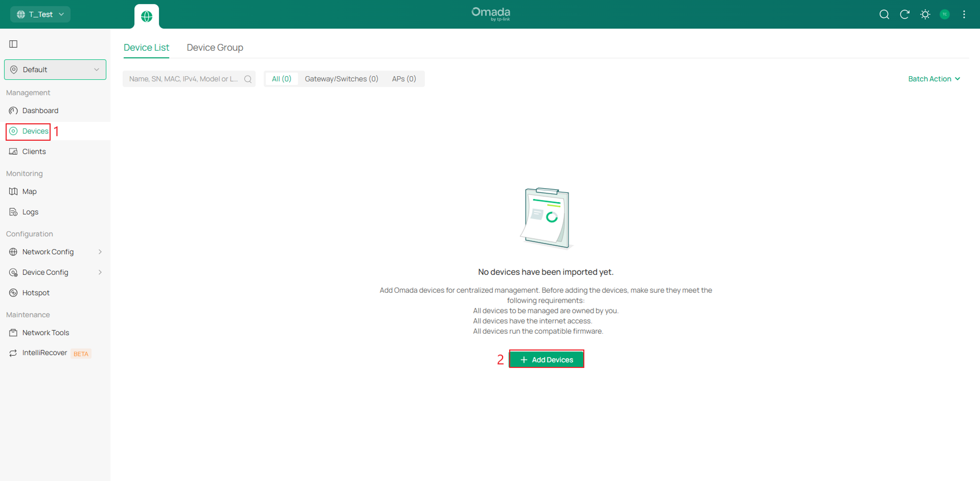Expand the Network Config submenu arrow
Viewport: 980px width, 481px height.
[x=100, y=252]
